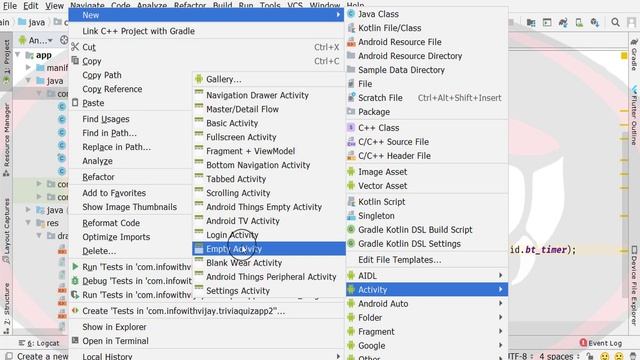Viewport: 640px width, 360px height.
Task: Select Singleton template
Action: 427,216
